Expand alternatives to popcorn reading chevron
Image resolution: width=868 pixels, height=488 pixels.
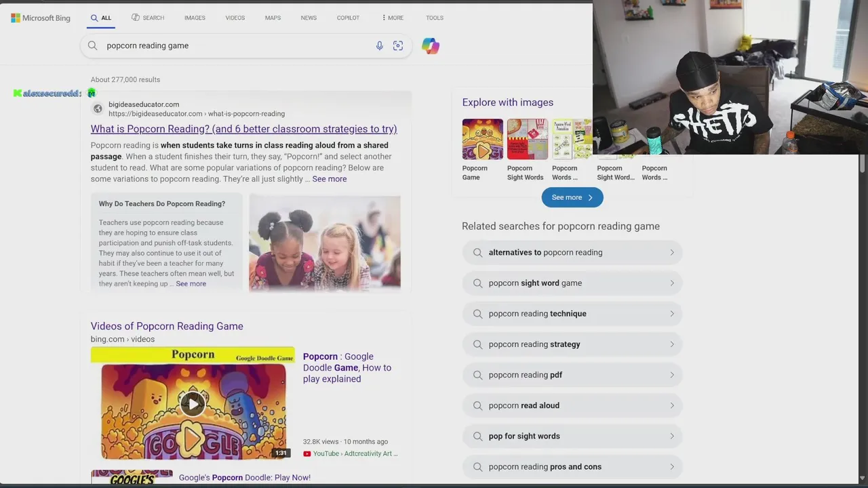pos(672,252)
